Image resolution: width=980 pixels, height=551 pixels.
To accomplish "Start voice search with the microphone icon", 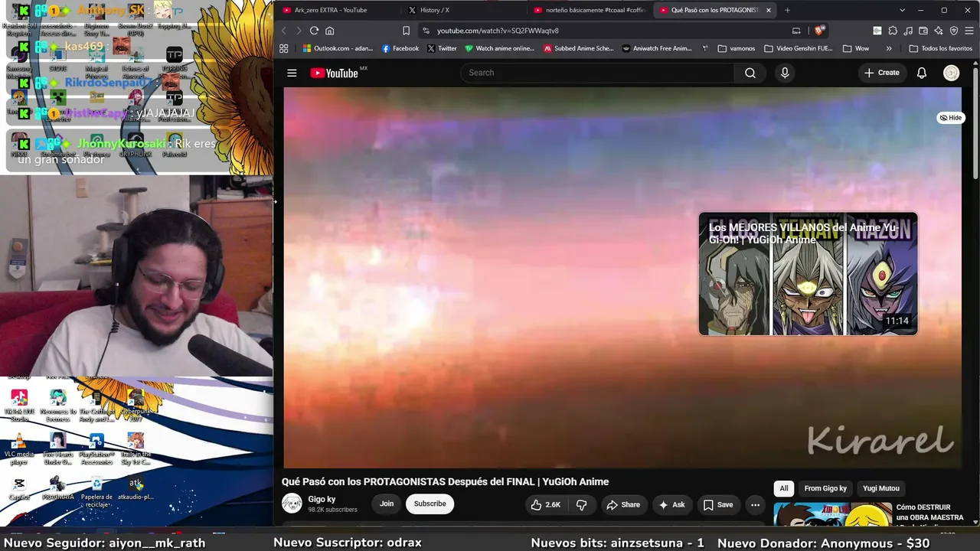I will click(785, 73).
